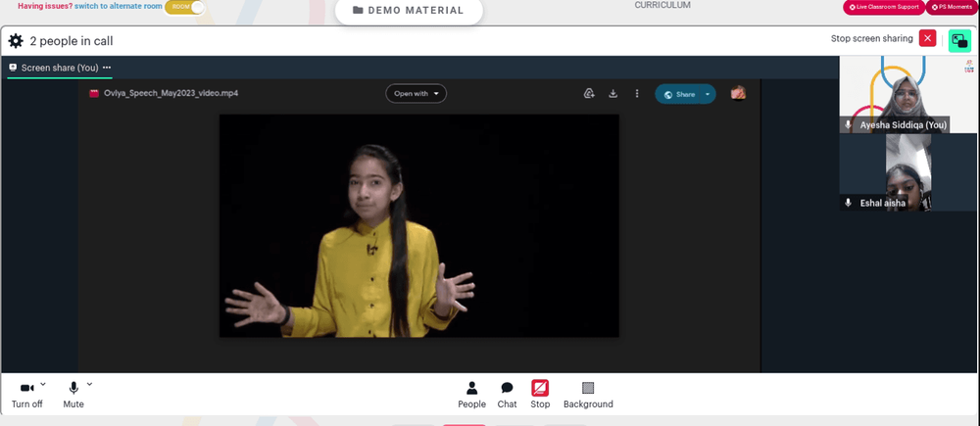Image resolution: width=980 pixels, height=426 pixels.
Task: Expand camera options chevron
Action: pyautogui.click(x=43, y=384)
